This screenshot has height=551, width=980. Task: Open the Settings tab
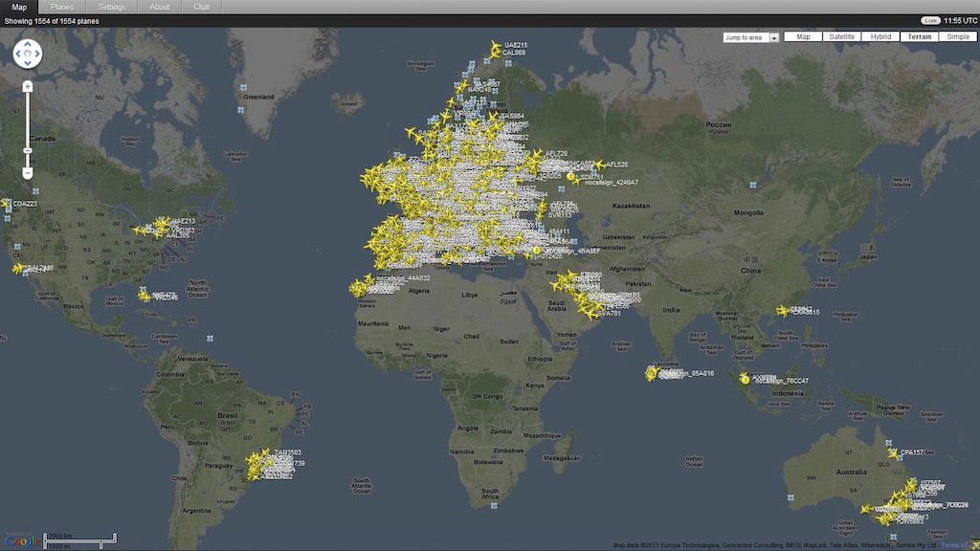[111, 7]
